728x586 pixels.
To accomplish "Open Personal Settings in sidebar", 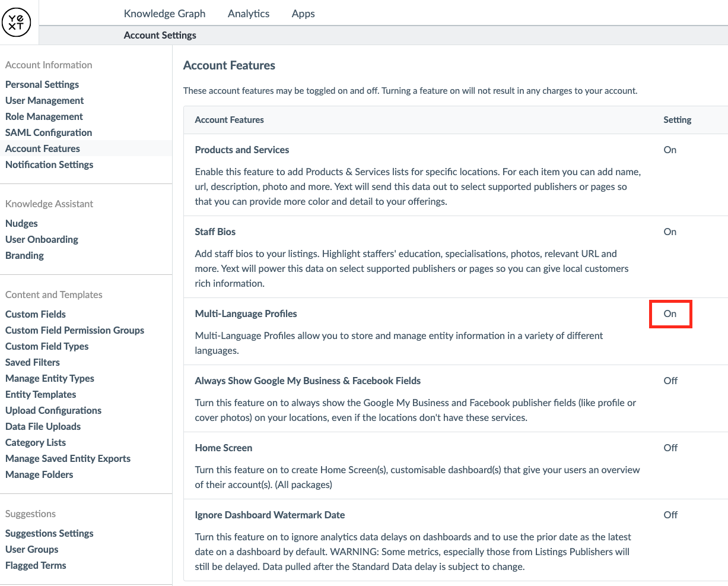I will [x=42, y=84].
